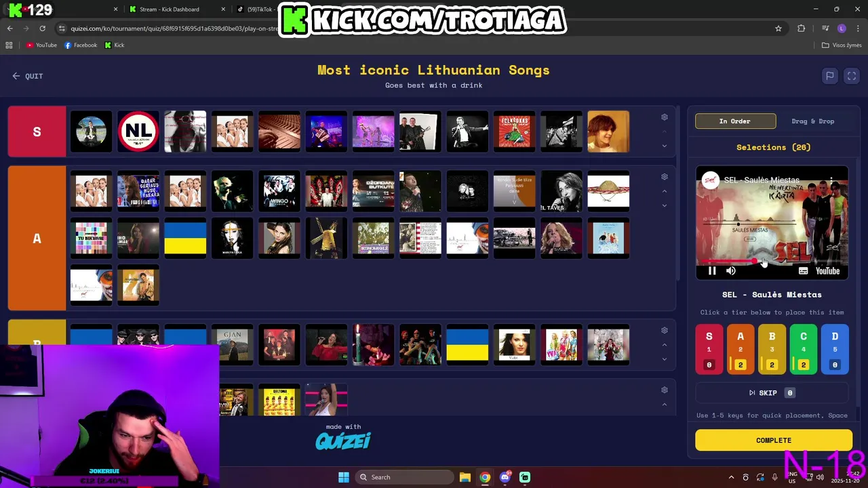Viewport: 868px width, 488px height.
Task: Open settings gear for the tier below B
Action: (x=665, y=390)
